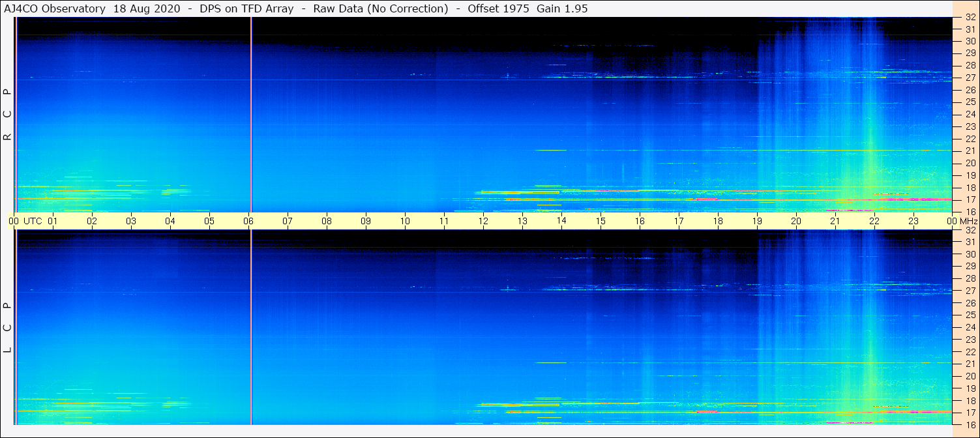The height and width of the screenshot is (438, 980).
Task: Click the 24 MHz label on the RCP frequency scale
Action: [970, 114]
